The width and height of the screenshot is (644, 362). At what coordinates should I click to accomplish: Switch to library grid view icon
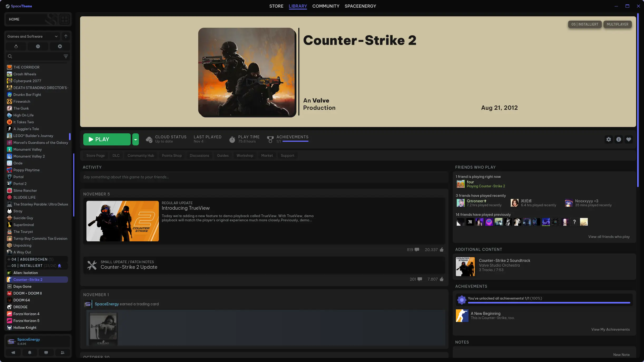point(65,19)
